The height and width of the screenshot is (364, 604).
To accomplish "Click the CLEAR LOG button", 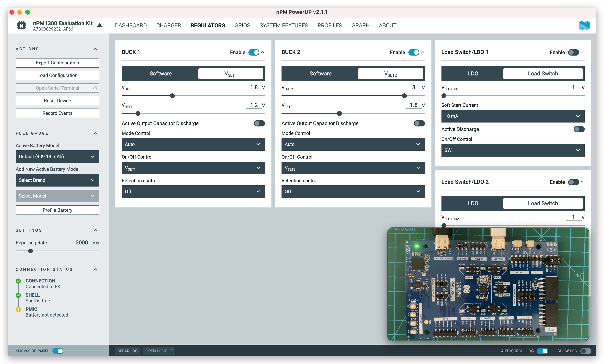I will tap(127, 351).
